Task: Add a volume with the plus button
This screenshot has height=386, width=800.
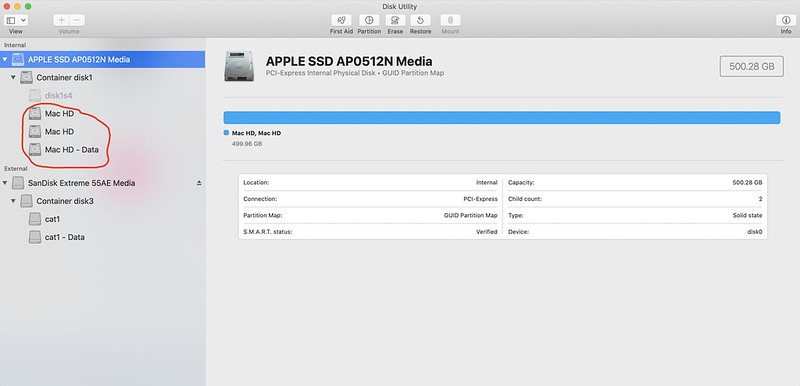Action: coord(62,20)
